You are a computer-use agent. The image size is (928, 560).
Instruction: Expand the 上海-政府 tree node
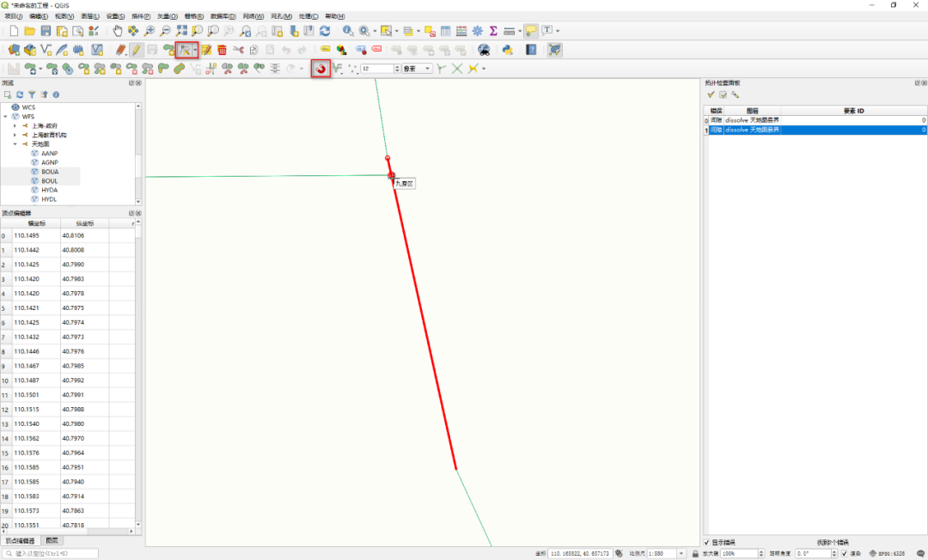pyautogui.click(x=15, y=125)
